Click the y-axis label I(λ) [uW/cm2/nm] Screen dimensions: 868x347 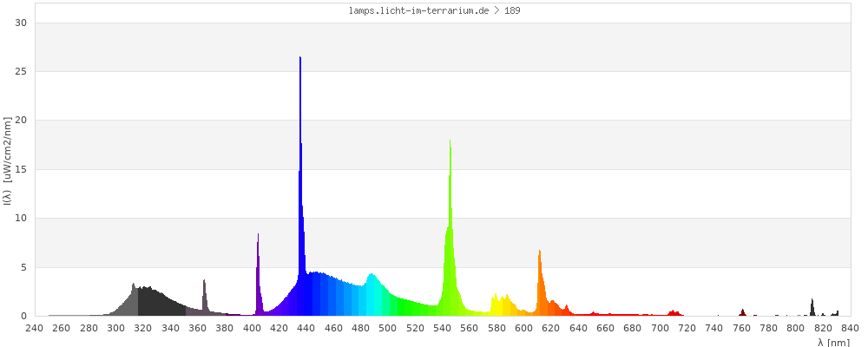(7, 161)
